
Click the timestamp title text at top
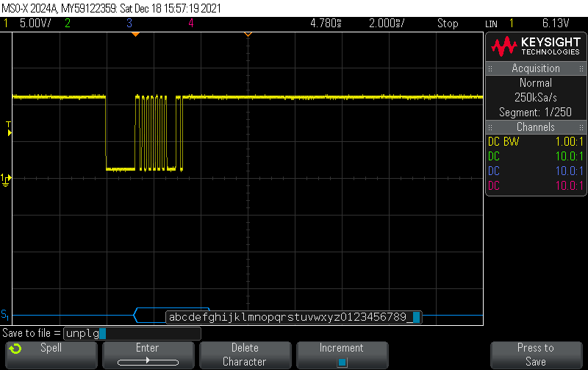[x=112, y=8]
